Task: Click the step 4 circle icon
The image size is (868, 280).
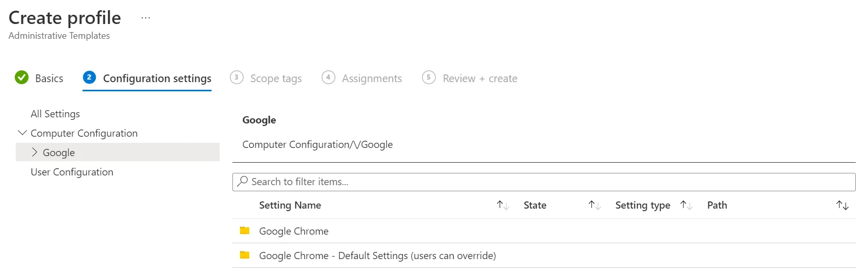Action: (x=328, y=78)
